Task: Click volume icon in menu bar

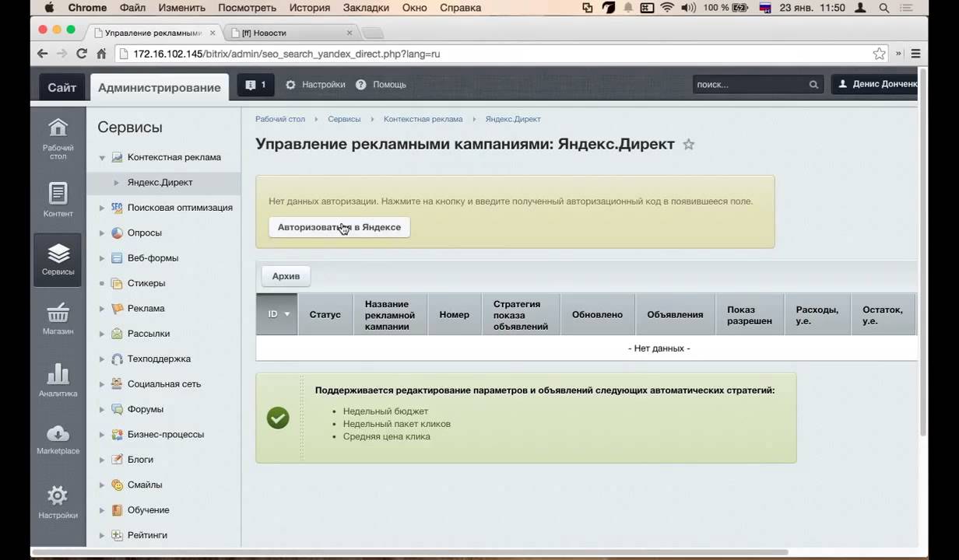Action: coord(688,8)
